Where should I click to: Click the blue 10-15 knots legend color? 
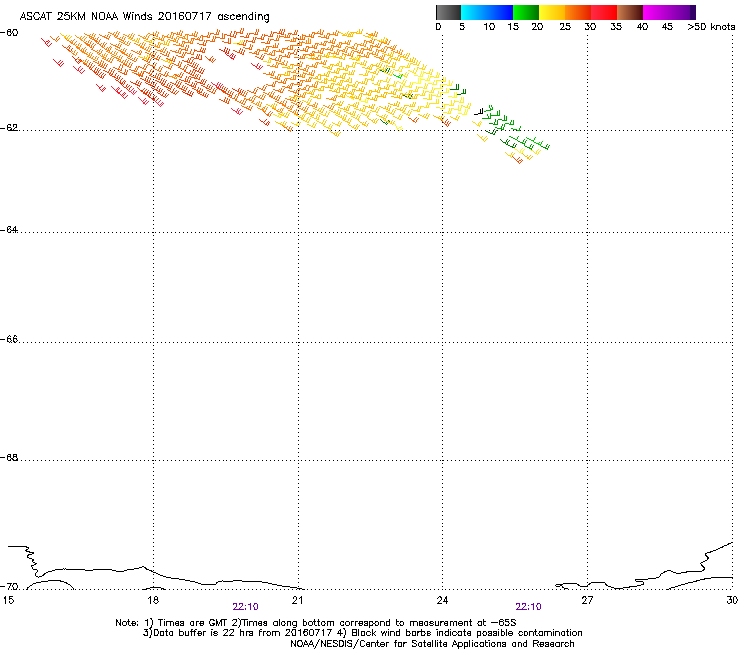point(500,12)
